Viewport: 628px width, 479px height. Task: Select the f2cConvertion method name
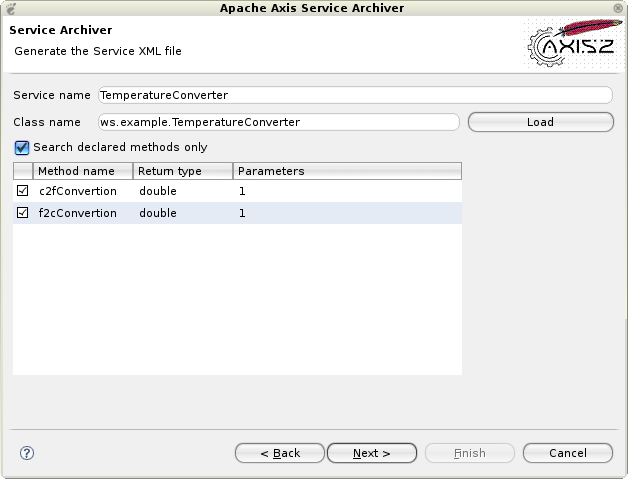78,213
